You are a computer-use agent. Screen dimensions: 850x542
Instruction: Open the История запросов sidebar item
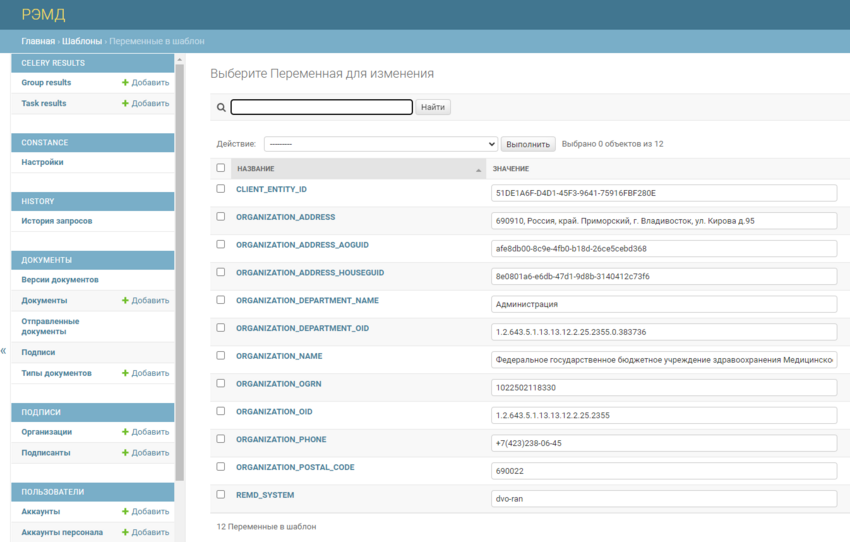(x=57, y=221)
